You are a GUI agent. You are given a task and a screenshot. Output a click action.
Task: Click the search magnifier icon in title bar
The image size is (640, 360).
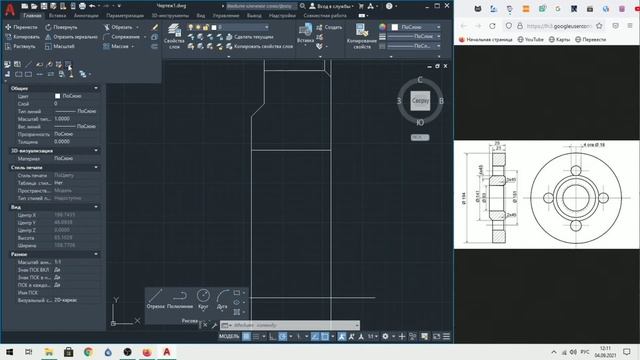tap(302, 6)
